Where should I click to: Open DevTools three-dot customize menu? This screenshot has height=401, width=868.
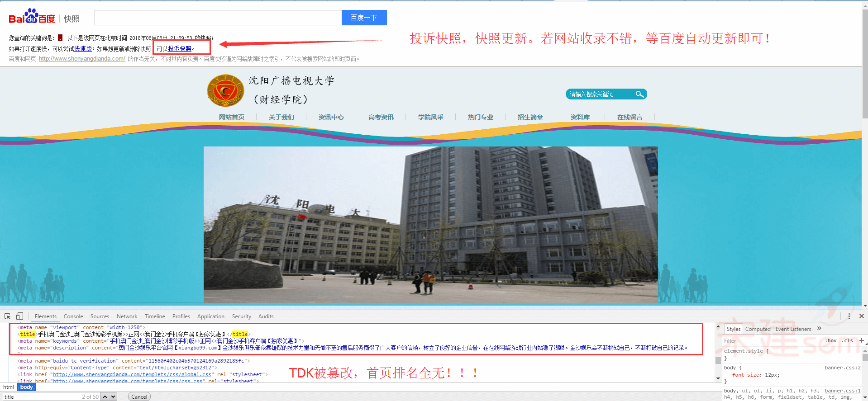849,316
